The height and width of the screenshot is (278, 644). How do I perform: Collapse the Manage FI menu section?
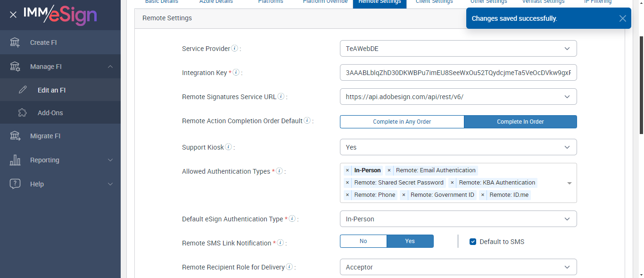pos(110,67)
